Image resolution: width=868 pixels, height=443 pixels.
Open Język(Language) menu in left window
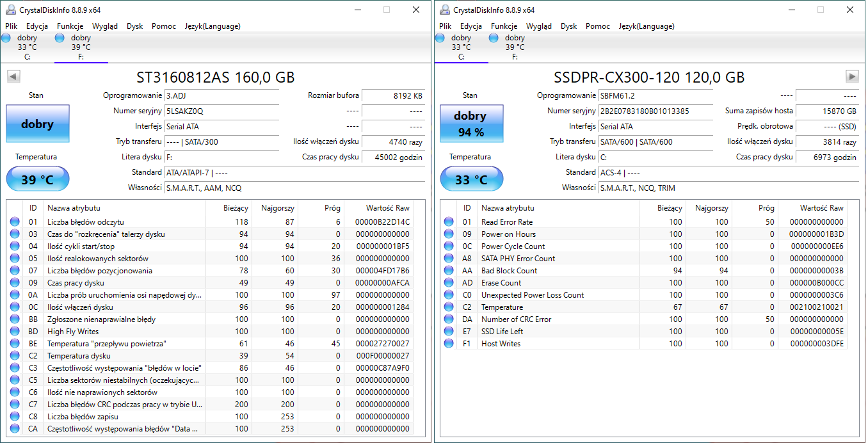(x=213, y=26)
